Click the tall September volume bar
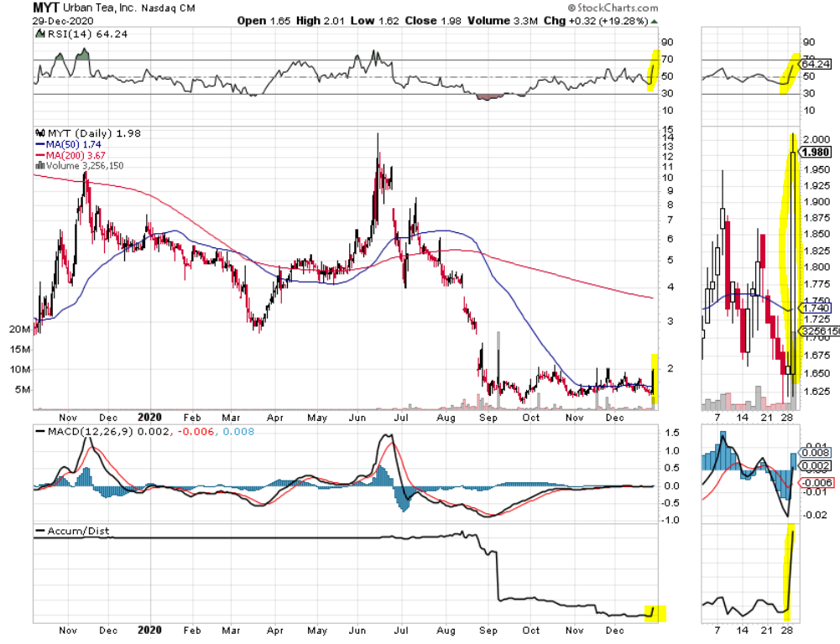This screenshot has height=644, width=840. click(498, 371)
